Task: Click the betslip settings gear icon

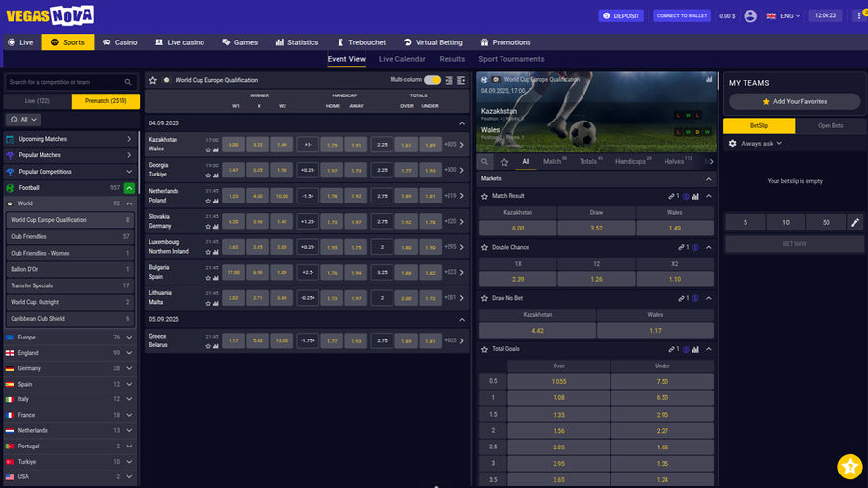Action: click(732, 144)
